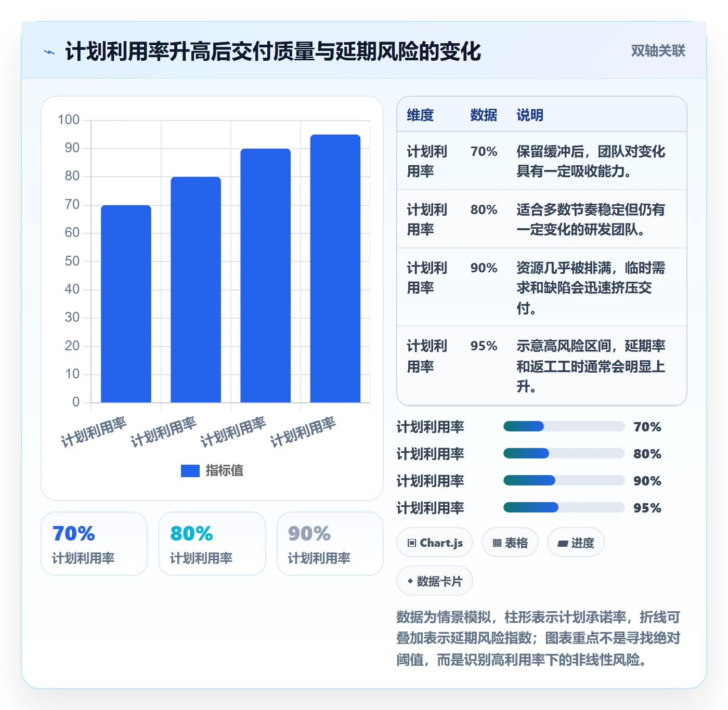Click the bar at value 70
728x710 pixels.
pos(126,304)
